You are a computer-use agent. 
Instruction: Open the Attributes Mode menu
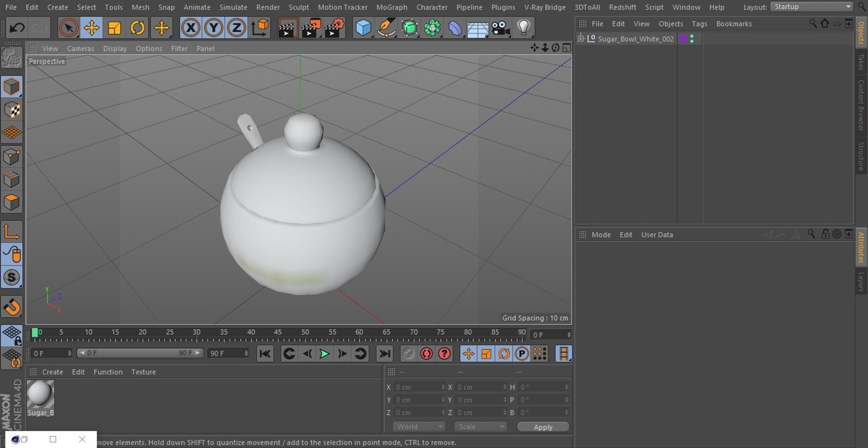coord(601,235)
